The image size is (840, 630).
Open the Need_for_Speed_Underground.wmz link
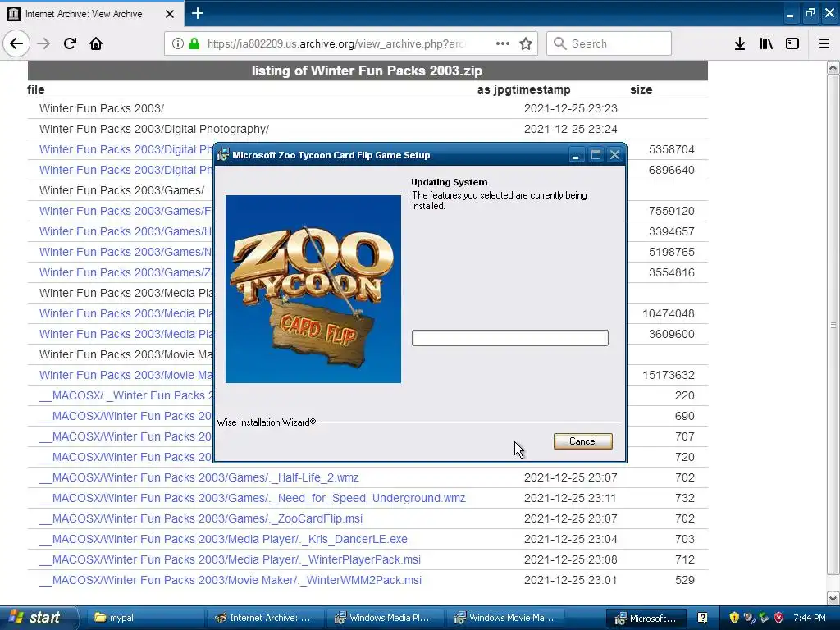253,498
